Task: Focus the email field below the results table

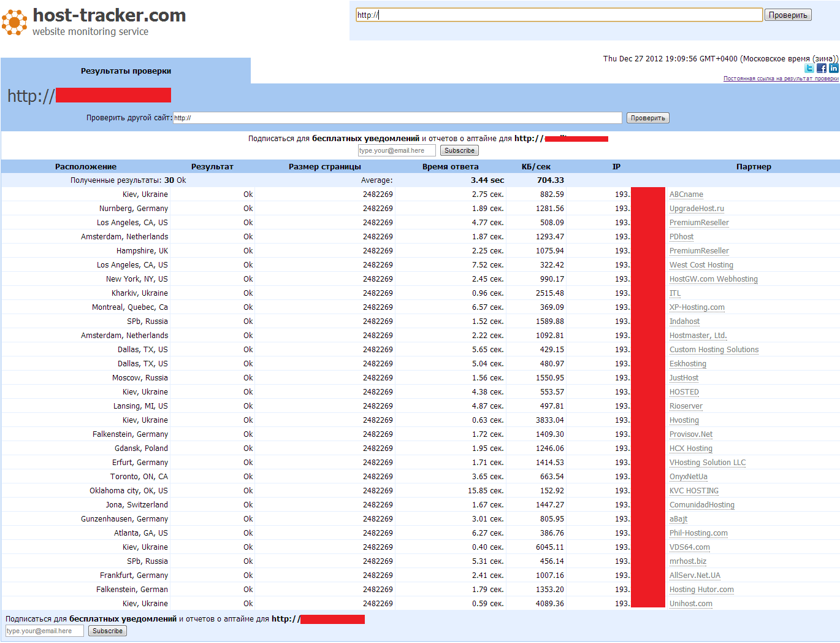Action: 45,631
